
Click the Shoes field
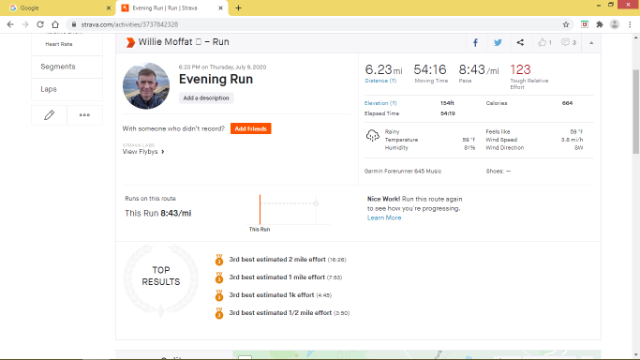pos(498,171)
